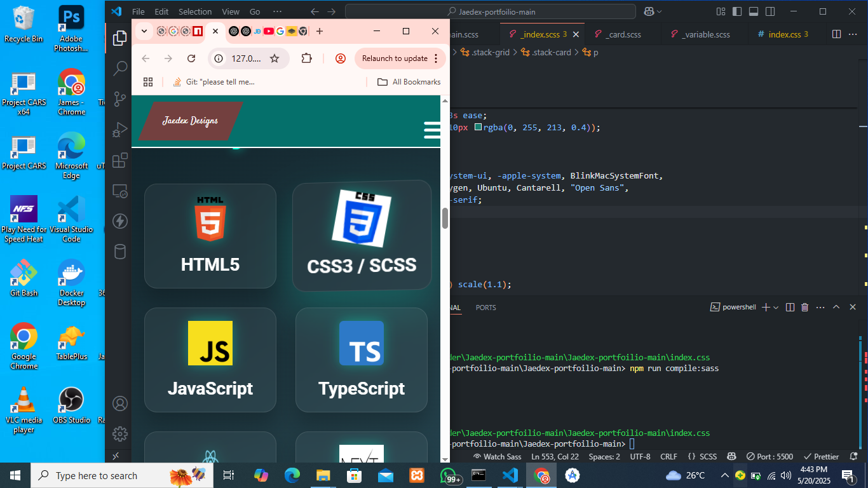Open the File menu
The width and height of the screenshot is (868, 488).
pos(138,11)
